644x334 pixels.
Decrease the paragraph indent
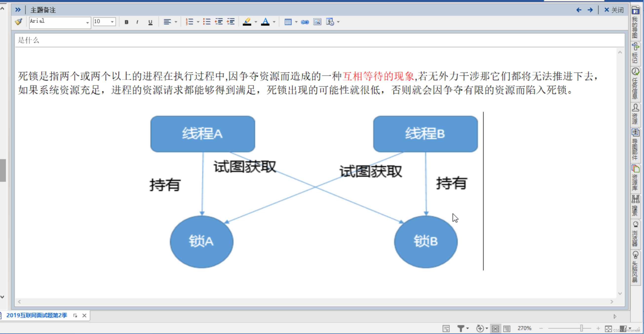[x=219, y=22]
